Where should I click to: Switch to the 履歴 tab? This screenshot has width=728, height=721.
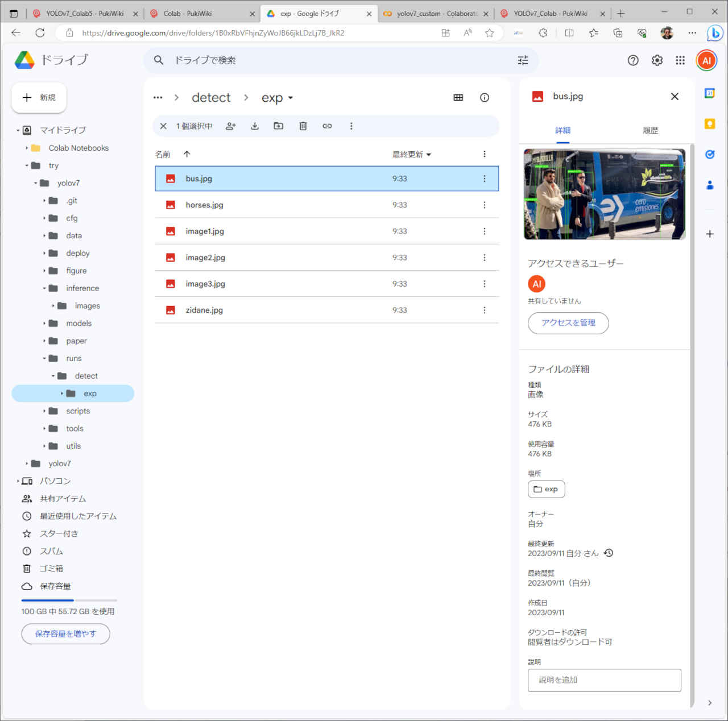click(650, 130)
